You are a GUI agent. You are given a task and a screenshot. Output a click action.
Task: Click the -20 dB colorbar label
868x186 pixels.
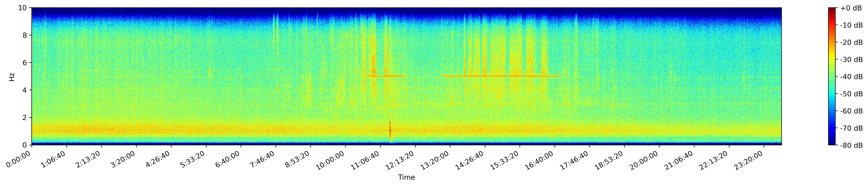pyautogui.click(x=851, y=43)
